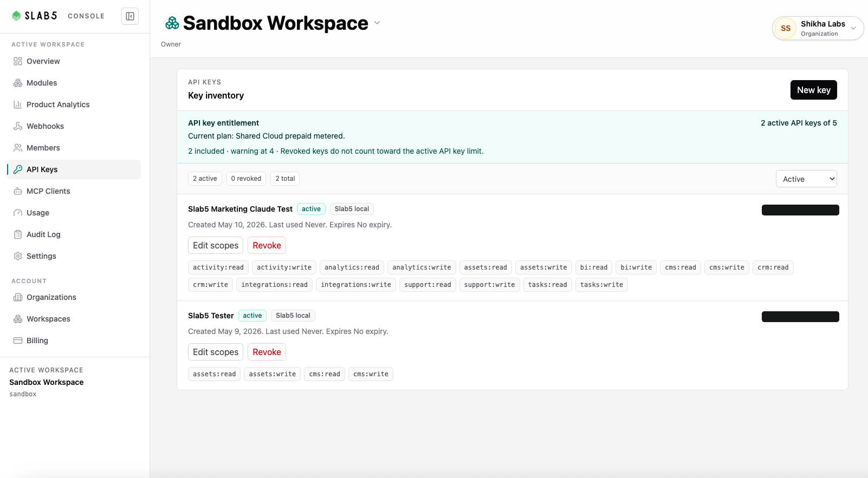Open workspace Settings

[74, 256]
